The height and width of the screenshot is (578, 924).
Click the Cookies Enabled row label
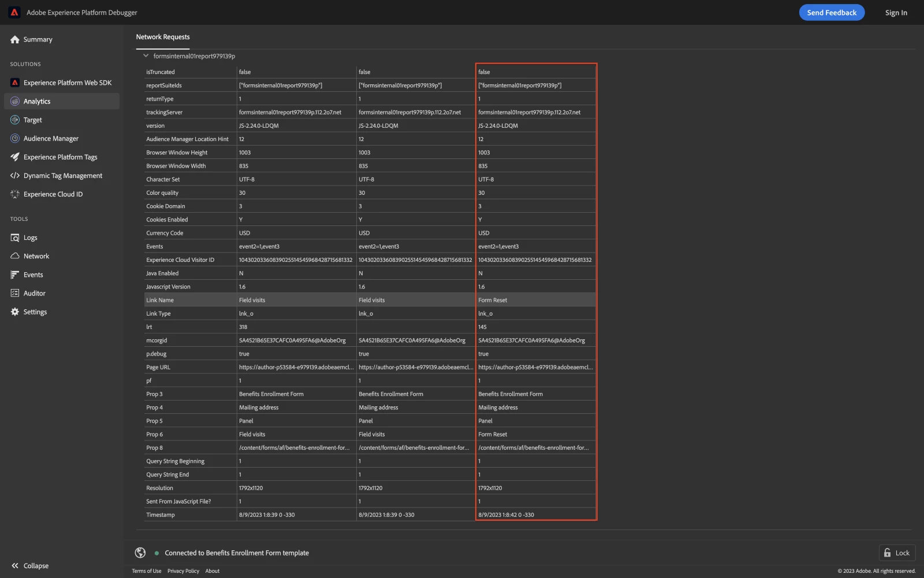[167, 220]
